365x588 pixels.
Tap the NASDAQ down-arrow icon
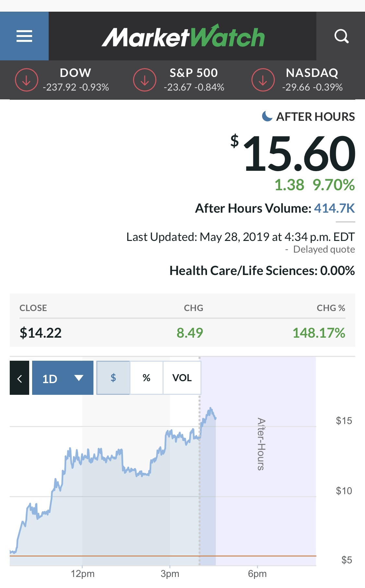click(x=263, y=80)
